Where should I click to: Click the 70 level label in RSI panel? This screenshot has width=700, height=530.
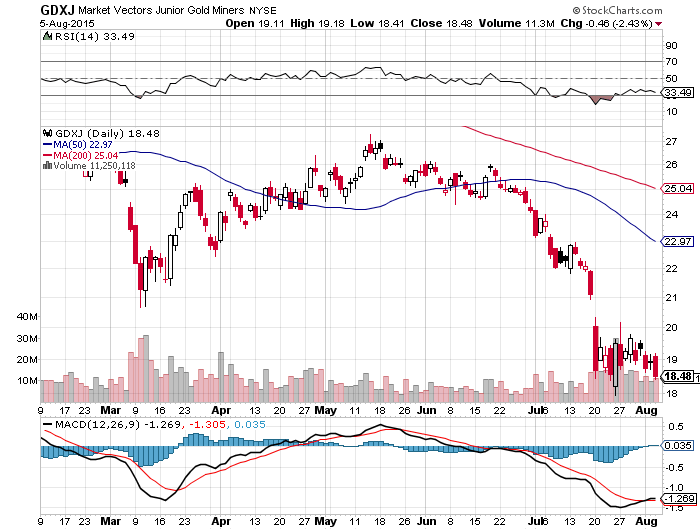tap(671, 62)
